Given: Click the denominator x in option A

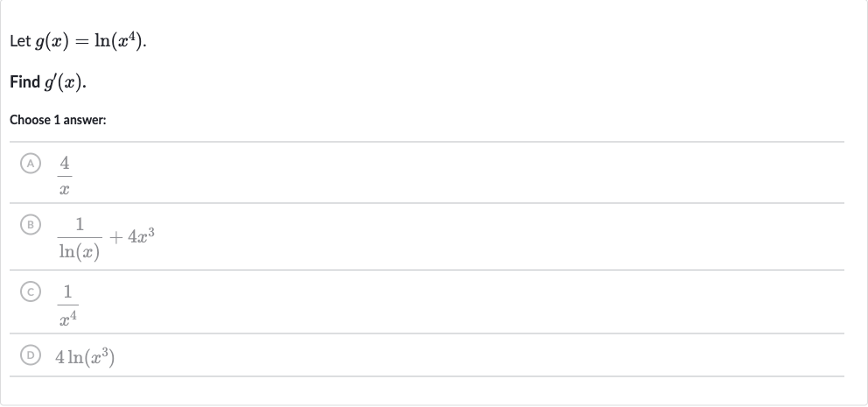Looking at the screenshot, I should pos(64,189).
